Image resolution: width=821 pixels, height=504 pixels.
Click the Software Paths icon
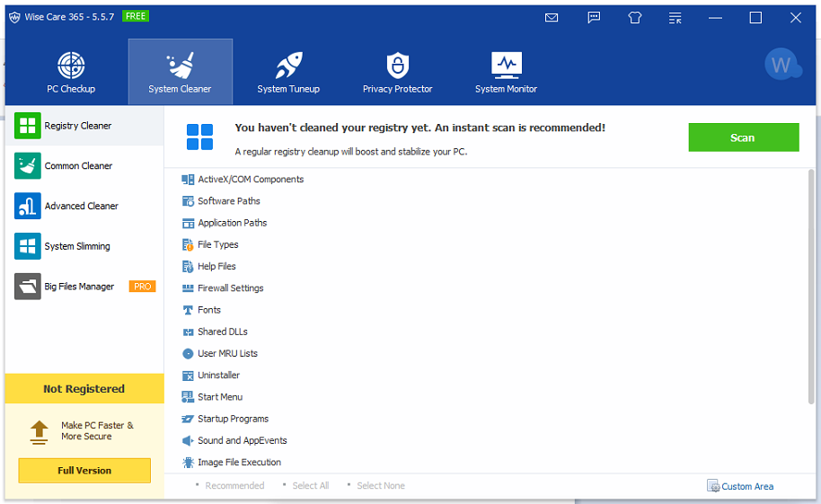click(x=188, y=201)
